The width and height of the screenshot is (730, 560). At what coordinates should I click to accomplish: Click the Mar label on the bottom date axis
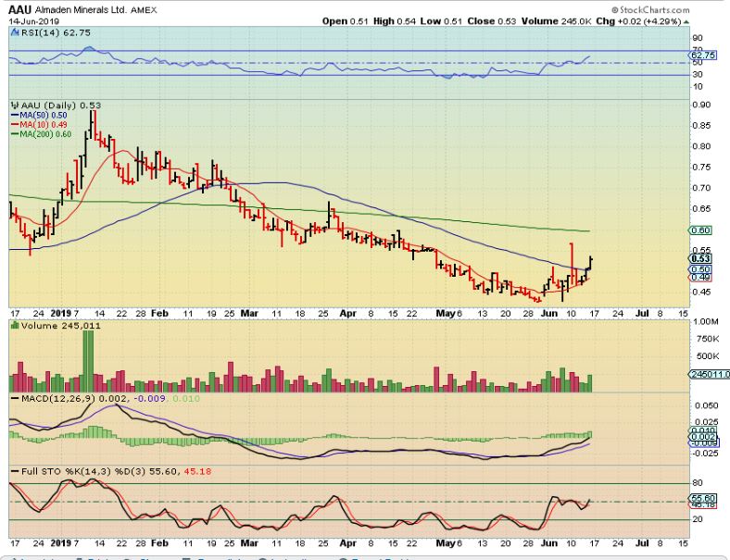249,543
